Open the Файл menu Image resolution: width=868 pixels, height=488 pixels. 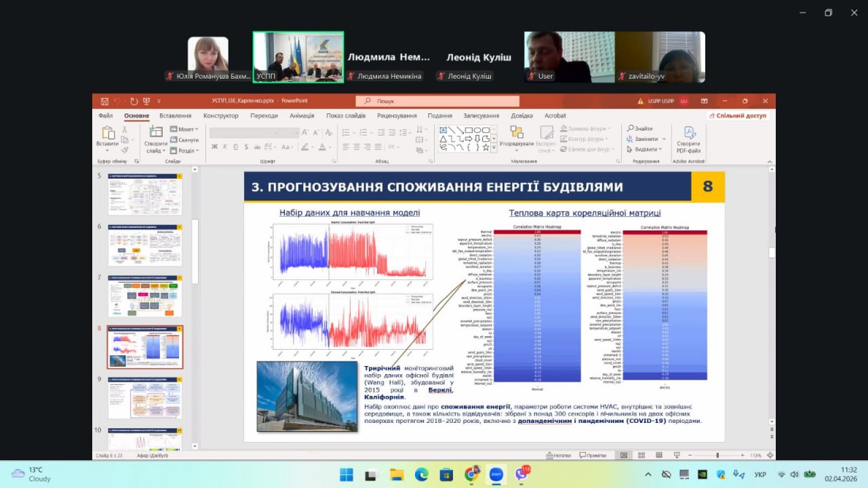coord(105,116)
